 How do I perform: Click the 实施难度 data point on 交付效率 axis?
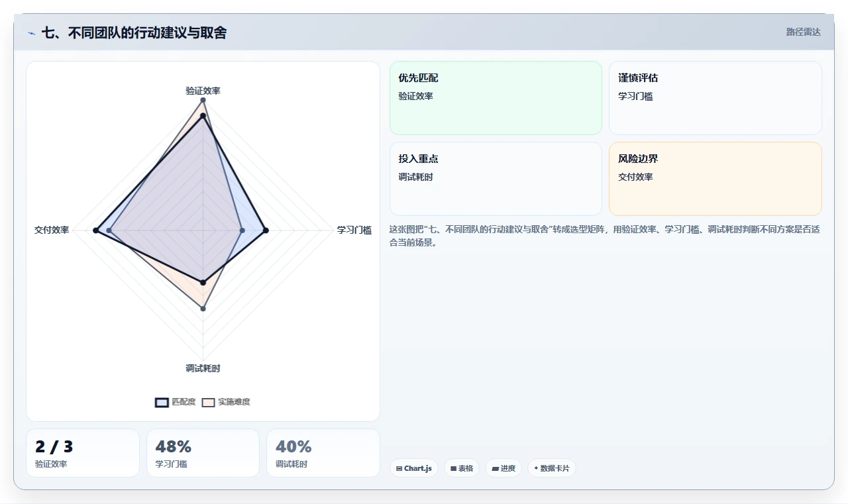point(110,230)
